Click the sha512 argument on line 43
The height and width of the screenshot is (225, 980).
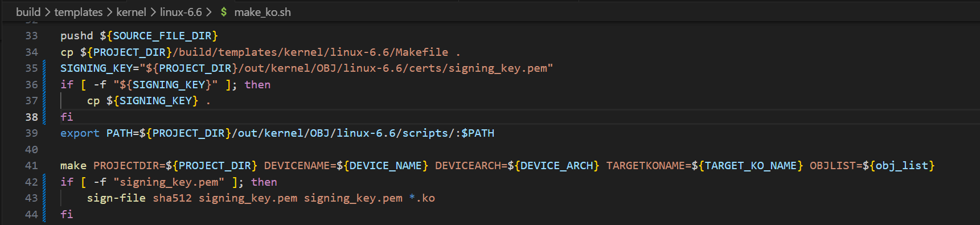[x=172, y=198]
